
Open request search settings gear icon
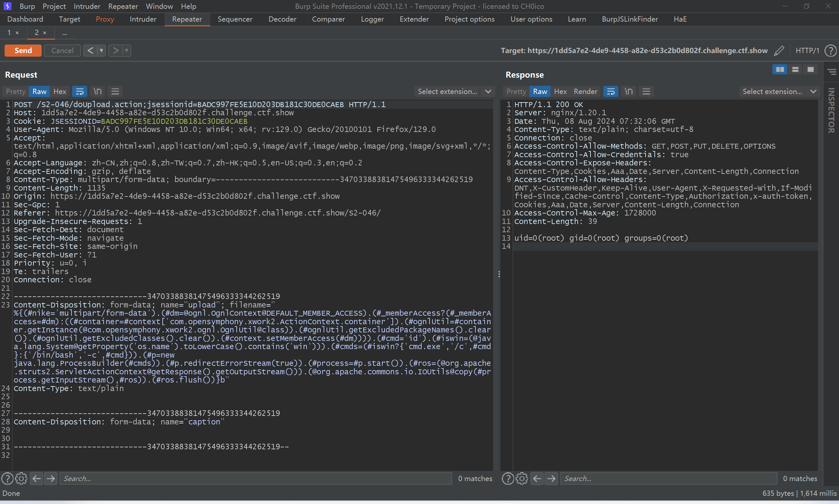[x=21, y=478]
